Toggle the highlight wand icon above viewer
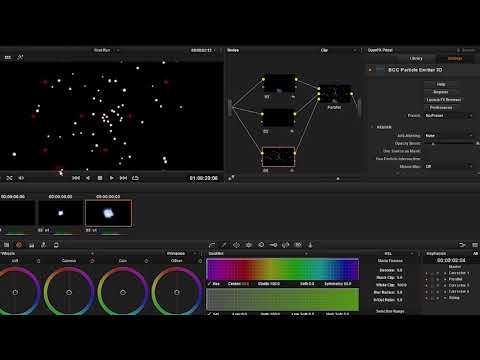Screen dimensions: 480x360 (x=20, y=57)
